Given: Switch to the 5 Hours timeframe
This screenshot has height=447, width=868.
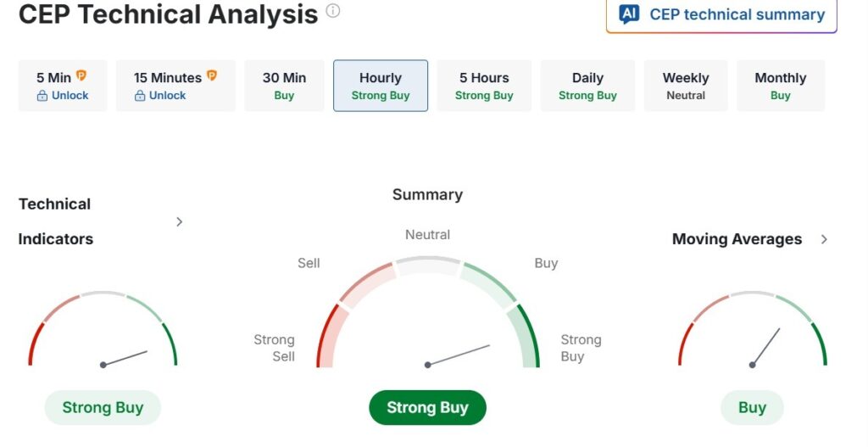Looking at the screenshot, I should (x=484, y=86).
